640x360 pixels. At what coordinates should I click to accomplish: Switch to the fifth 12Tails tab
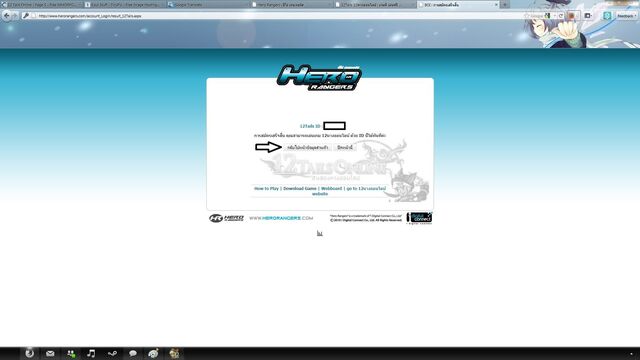pos(375,5)
